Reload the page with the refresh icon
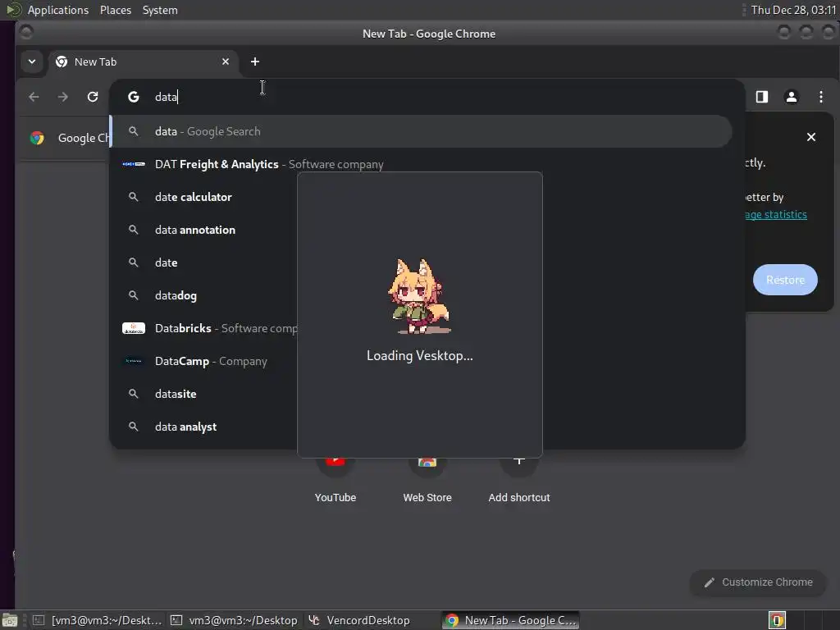This screenshot has height=630, width=840. (93, 97)
